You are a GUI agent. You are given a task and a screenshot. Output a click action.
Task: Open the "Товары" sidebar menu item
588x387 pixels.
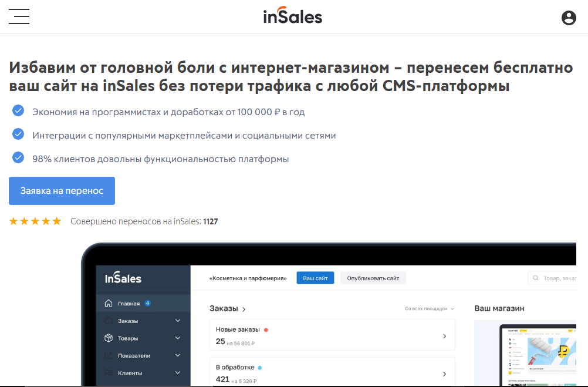(x=143, y=338)
